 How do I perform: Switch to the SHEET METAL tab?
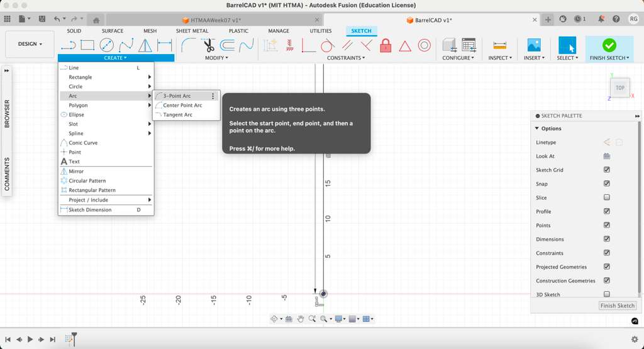pyautogui.click(x=192, y=31)
